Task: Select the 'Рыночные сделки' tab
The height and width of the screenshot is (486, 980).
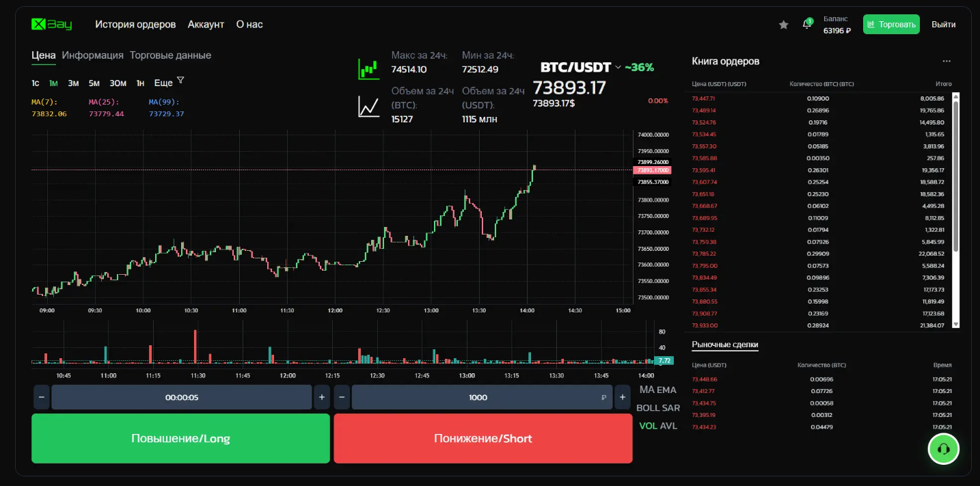Action: pyautogui.click(x=725, y=345)
